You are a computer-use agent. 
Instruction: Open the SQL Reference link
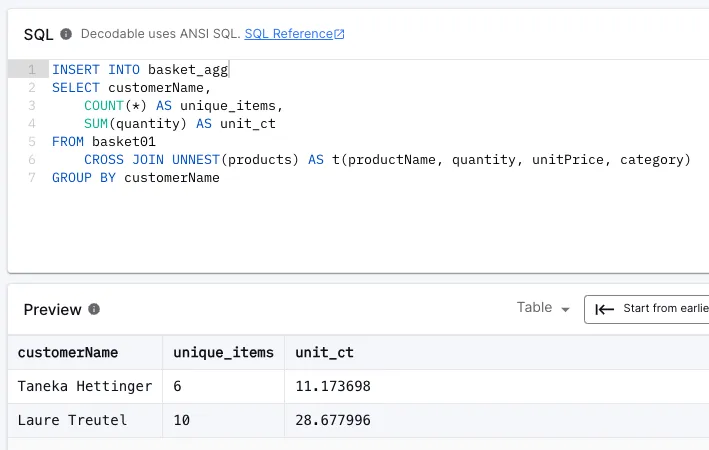288,34
